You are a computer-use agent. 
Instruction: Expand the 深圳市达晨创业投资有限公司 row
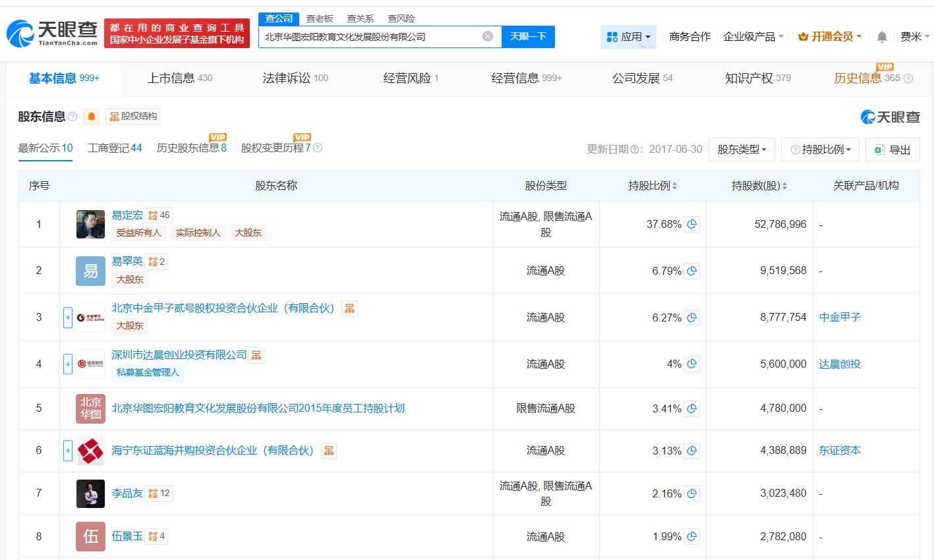(68, 364)
